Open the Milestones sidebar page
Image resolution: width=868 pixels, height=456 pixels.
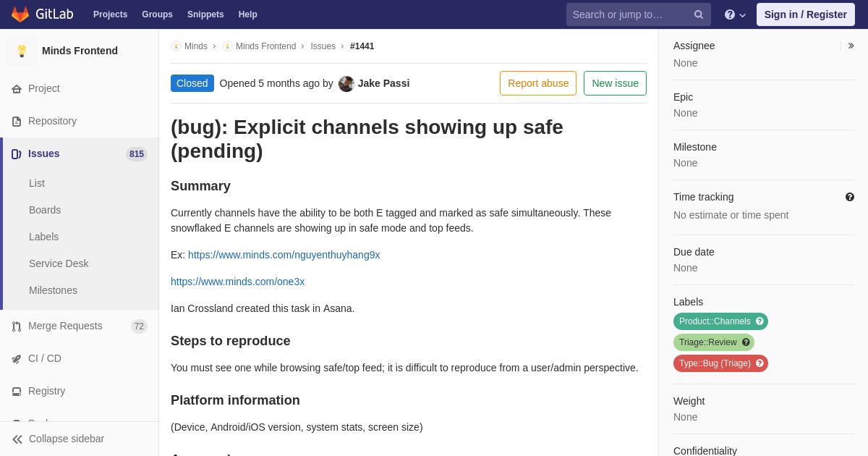click(53, 290)
